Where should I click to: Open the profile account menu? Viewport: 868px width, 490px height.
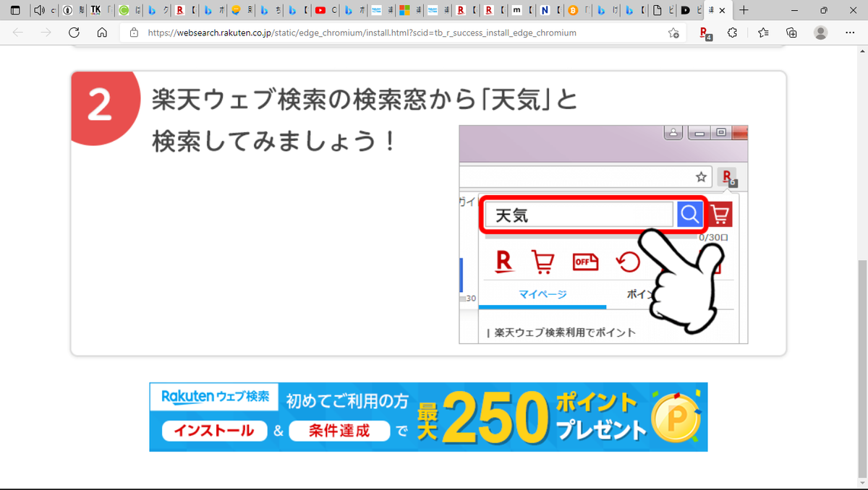(x=820, y=33)
